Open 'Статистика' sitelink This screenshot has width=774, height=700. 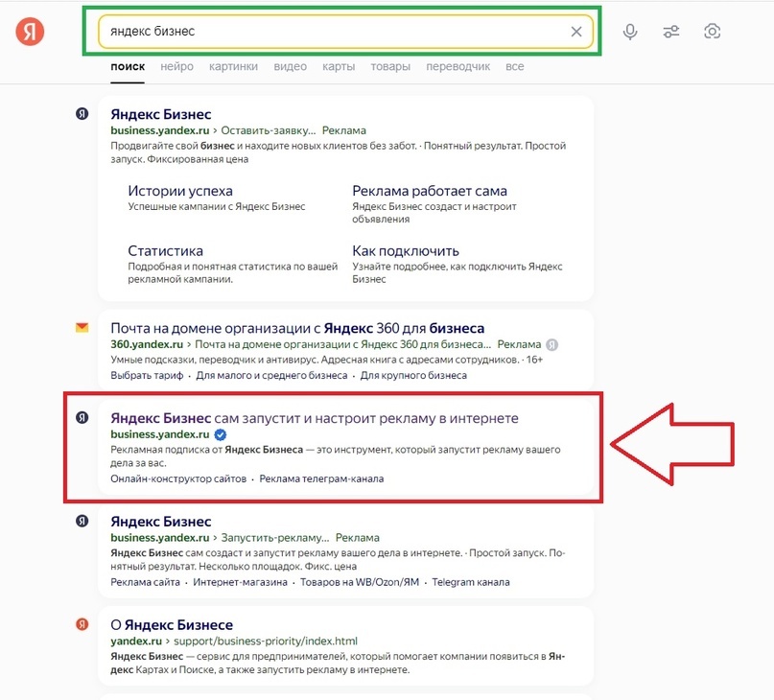coord(165,251)
